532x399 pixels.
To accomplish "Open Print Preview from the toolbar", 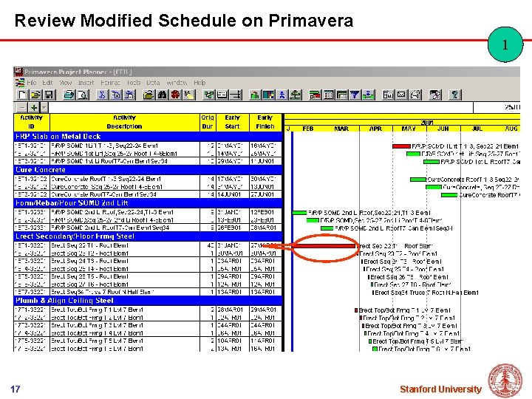I will (83, 95).
